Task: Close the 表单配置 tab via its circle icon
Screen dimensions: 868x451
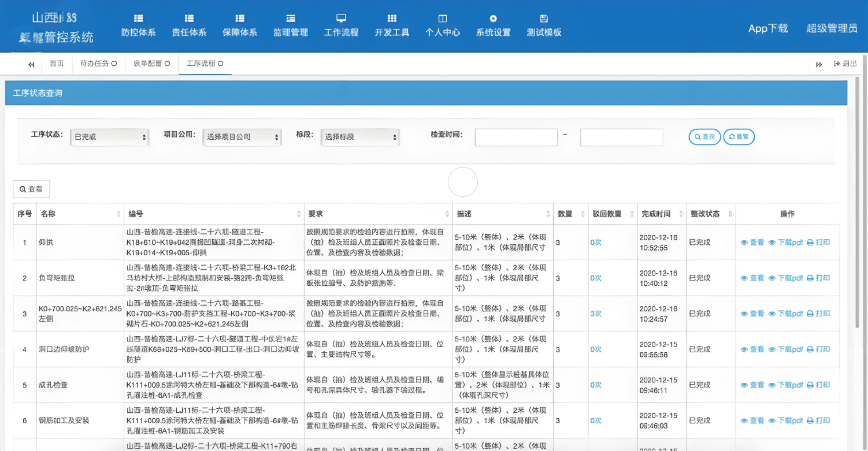Action: coord(168,64)
